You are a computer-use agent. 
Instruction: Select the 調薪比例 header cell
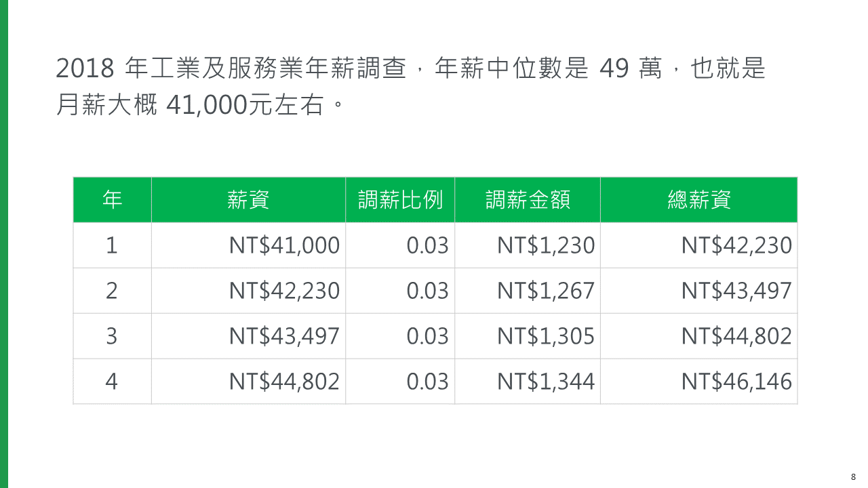click(x=400, y=199)
